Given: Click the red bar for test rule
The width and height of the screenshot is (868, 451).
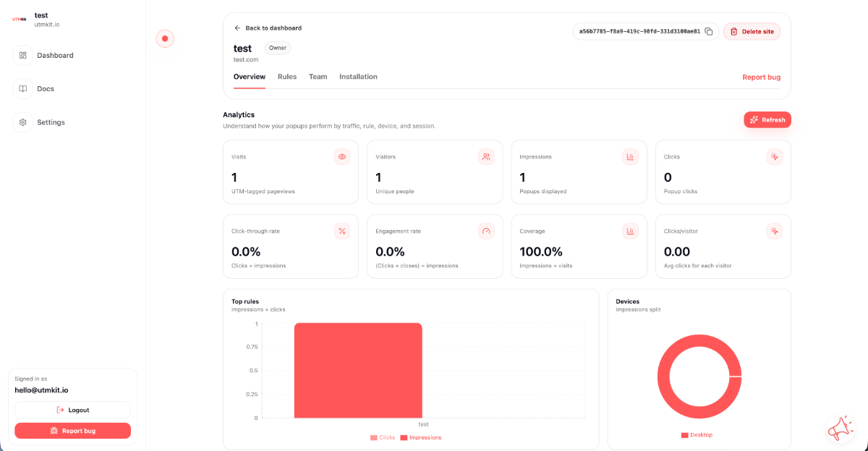Looking at the screenshot, I should [358, 370].
